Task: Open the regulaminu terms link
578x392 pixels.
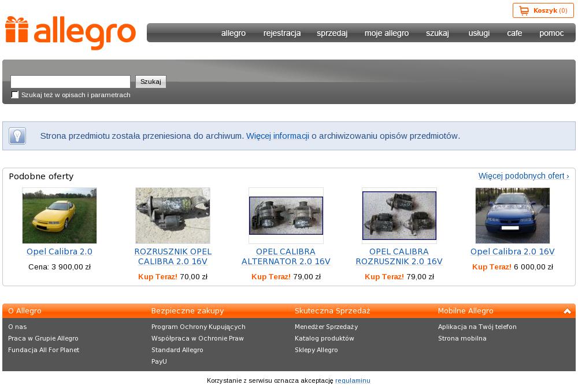Action: click(x=353, y=380)
